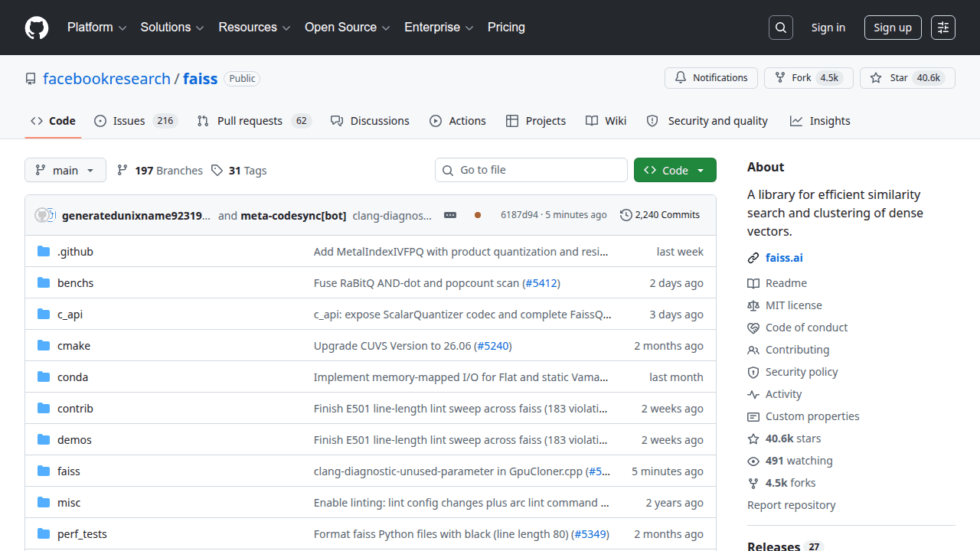Expand the Resources menu
Image resolution: width=980 pixels, height=551 pixels.
point(255,28)
